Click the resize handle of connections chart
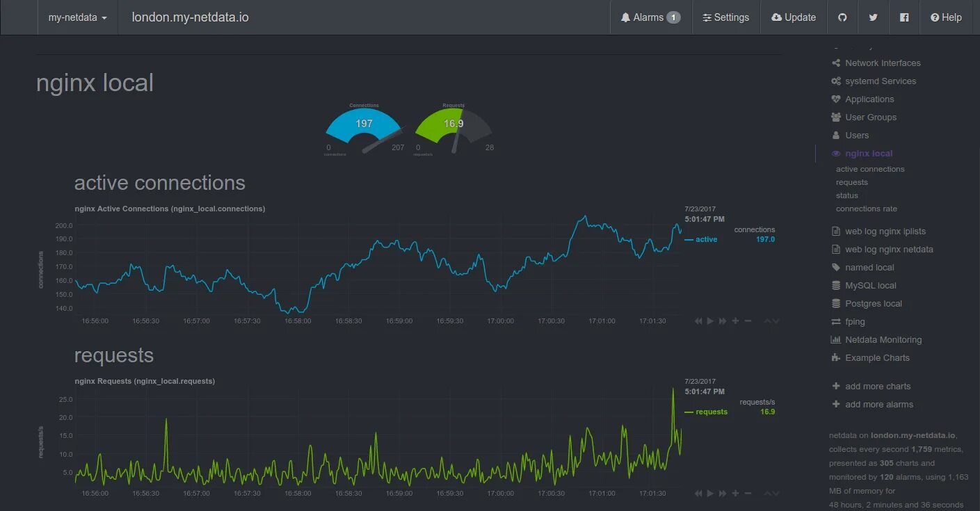 (x=771, y=321)
